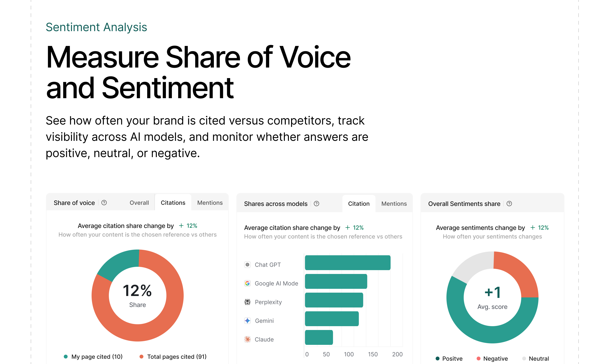Click the Share of voice help icon

coord(104,203)
